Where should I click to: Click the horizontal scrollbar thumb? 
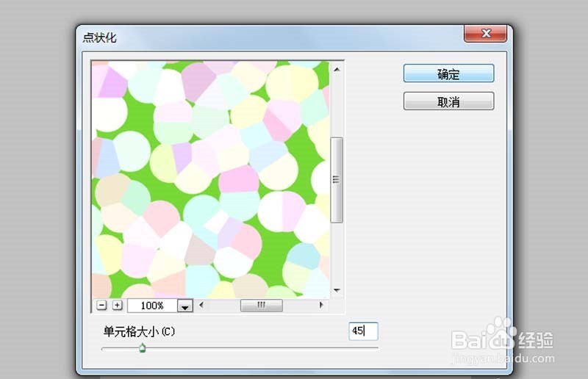point(262,305)
